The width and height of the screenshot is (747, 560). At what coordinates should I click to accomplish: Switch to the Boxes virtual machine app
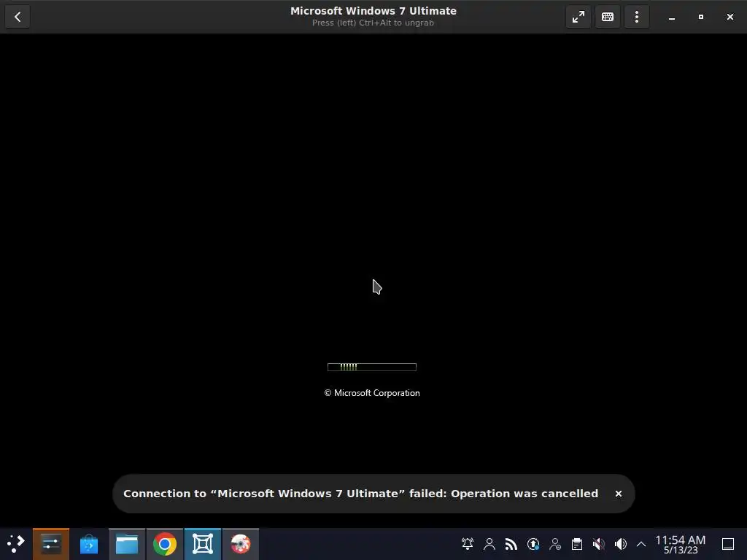[203, 544]
